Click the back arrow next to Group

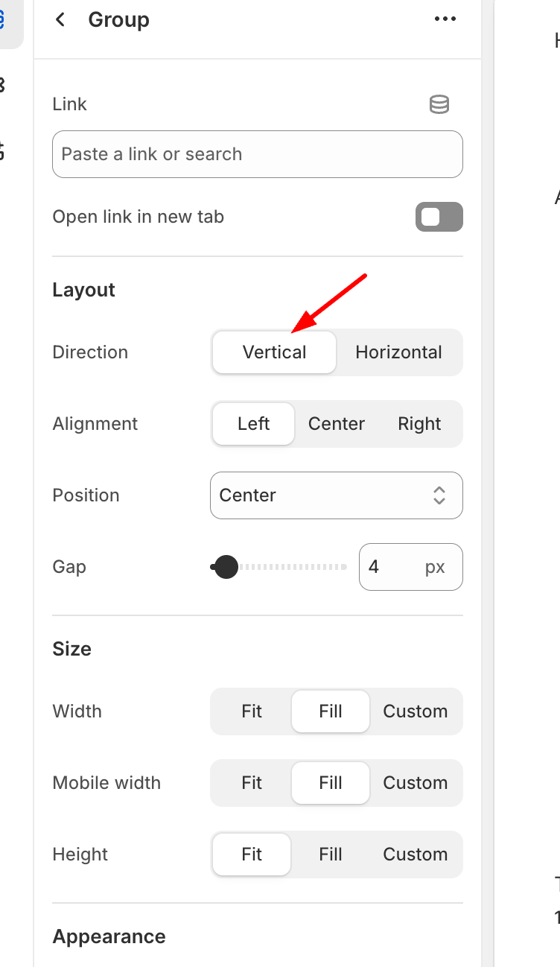tap(61, 20)
